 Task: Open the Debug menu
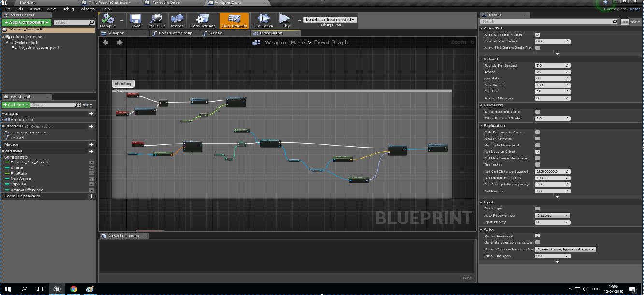tap(68, 9)
